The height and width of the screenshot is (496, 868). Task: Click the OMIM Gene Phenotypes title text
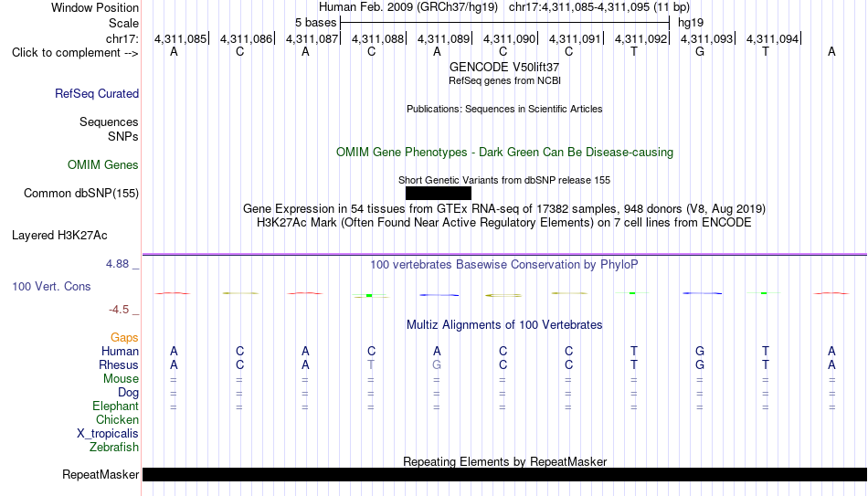coord(504,153)
